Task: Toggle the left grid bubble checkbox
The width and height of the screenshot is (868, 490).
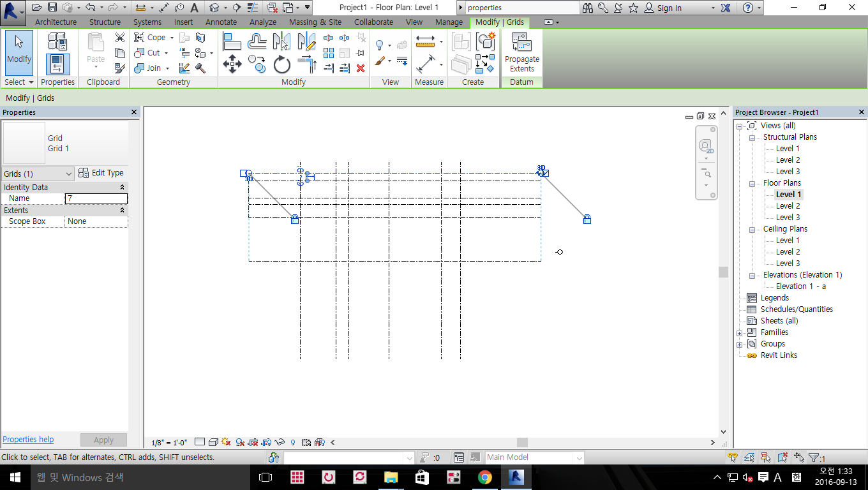Action: coord(244,173)
